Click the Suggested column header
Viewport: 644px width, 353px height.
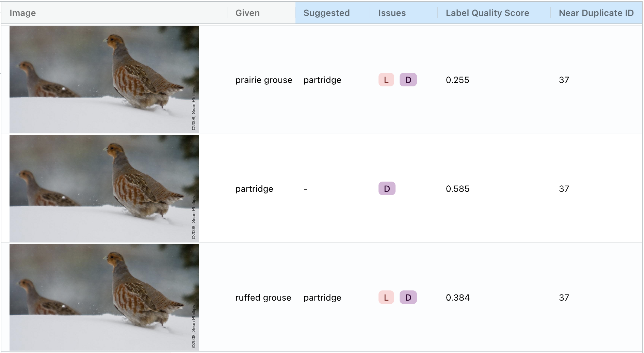coord(326,13)
